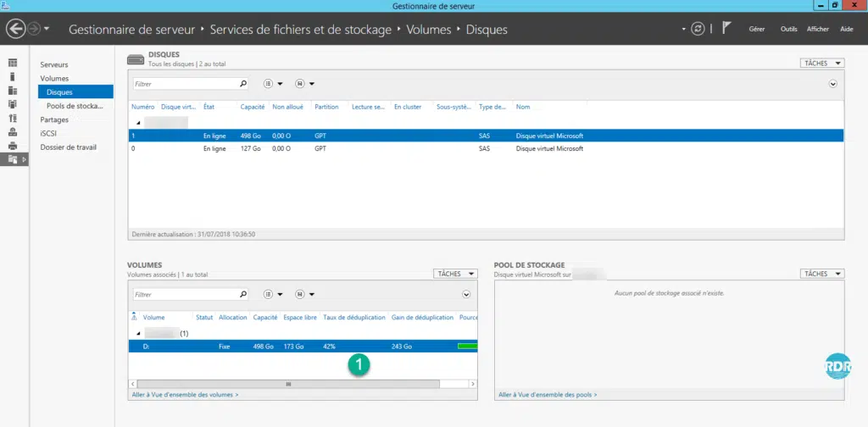Sort Disques by the Numéro column header
The image size is (868, 427).
click(x=142, y=107)
